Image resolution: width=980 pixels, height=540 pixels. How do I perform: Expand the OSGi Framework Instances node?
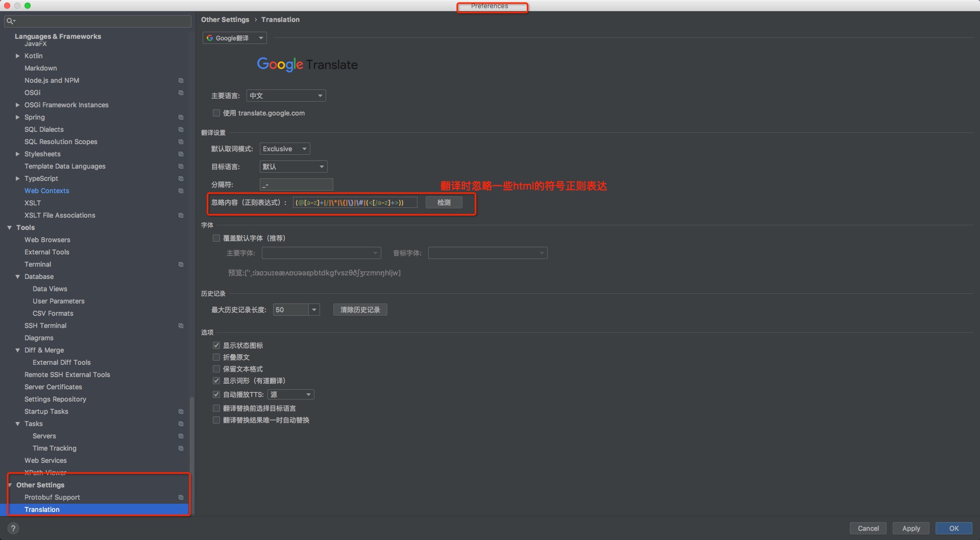point(17,105)
